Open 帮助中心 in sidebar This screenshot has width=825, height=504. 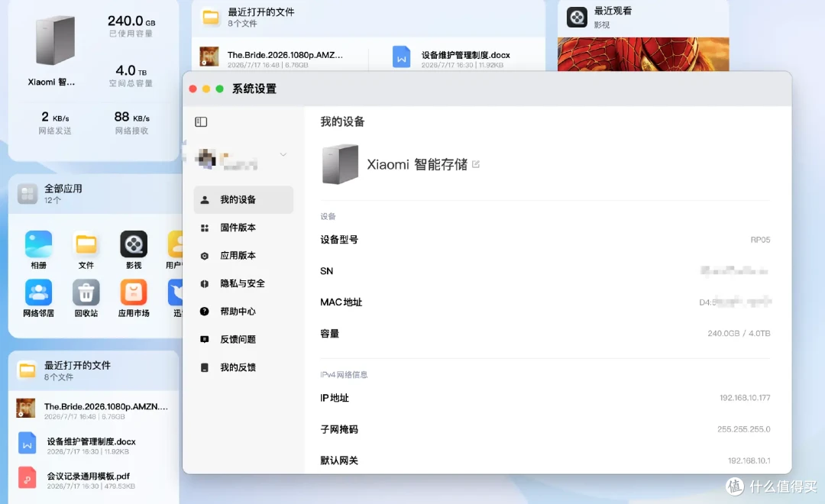(x=243, y=312)
